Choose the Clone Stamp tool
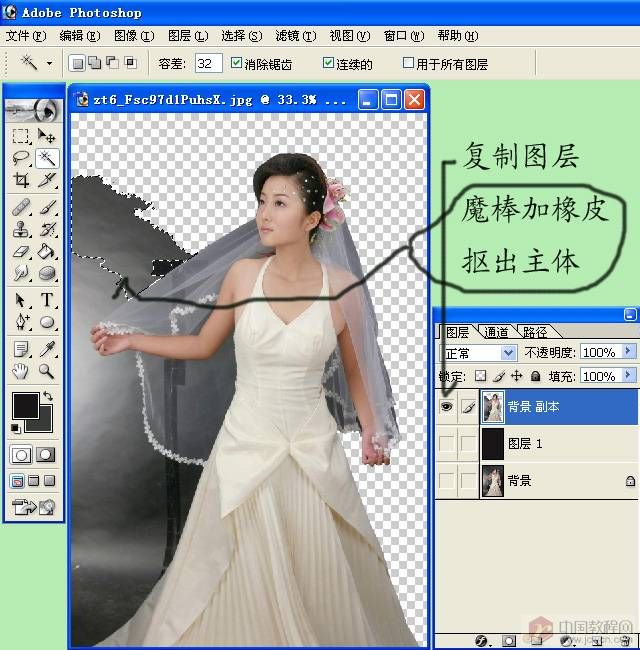 21,228
